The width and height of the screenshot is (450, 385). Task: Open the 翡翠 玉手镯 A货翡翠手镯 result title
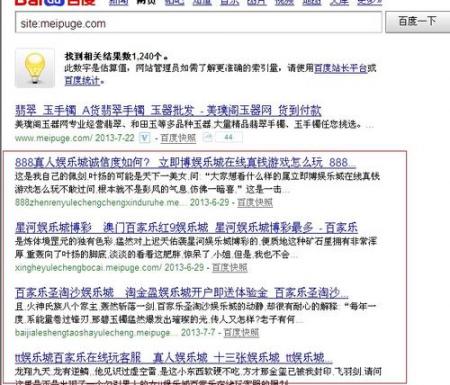tap(168, 110)
